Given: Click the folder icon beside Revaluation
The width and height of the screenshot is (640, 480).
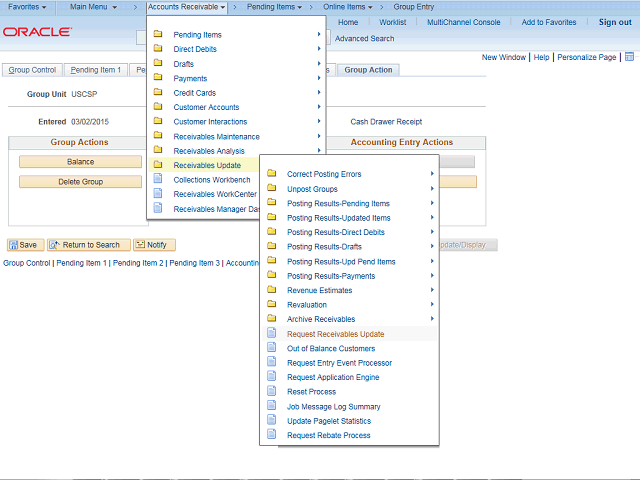Looking at the screenshot, I should point(271,305).
